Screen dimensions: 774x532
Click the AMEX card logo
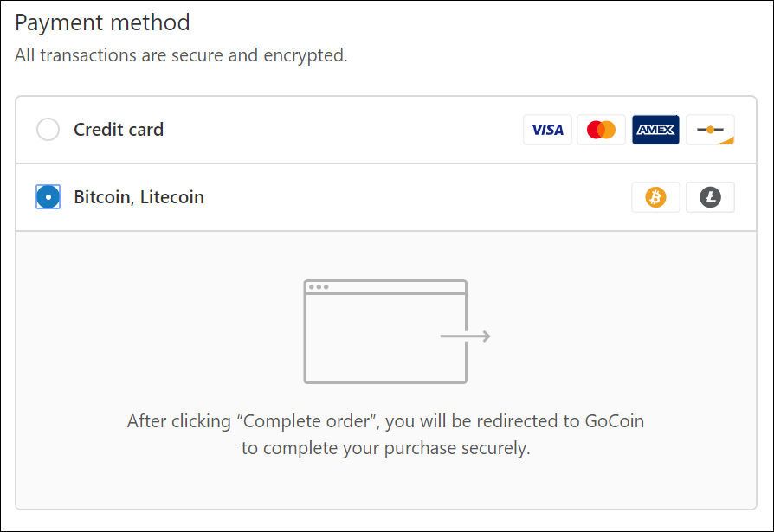[x=655, y=130]
